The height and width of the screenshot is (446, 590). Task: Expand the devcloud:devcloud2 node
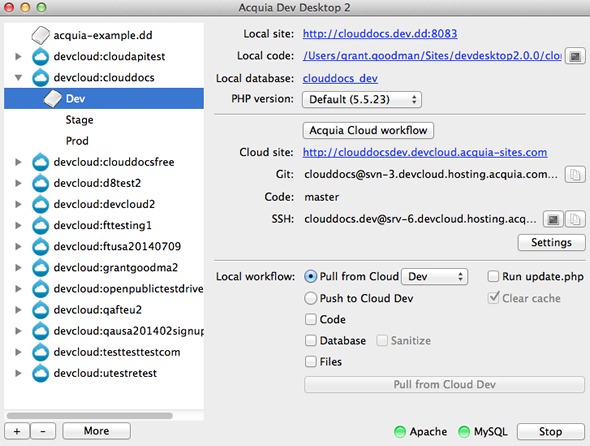[18, 204]
